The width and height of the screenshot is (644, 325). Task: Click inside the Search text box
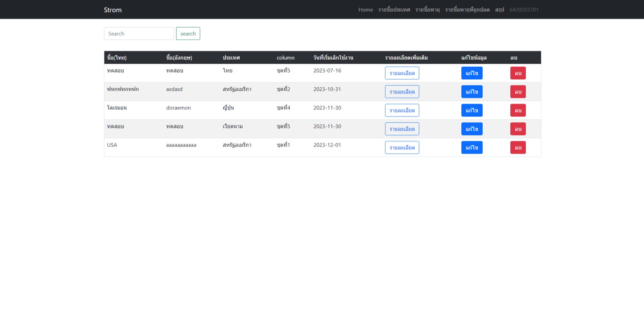(139, 33)
